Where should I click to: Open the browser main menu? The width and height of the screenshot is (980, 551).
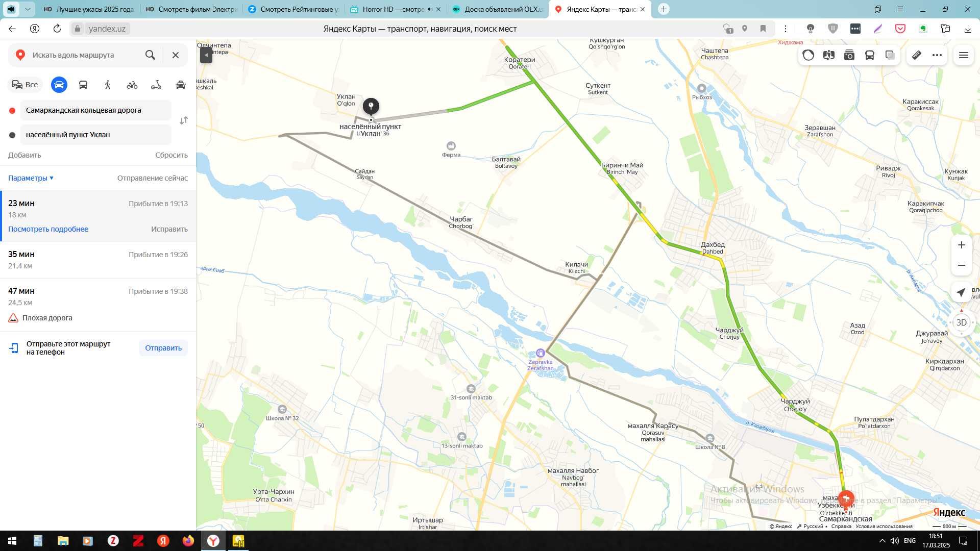coord(900,9)
